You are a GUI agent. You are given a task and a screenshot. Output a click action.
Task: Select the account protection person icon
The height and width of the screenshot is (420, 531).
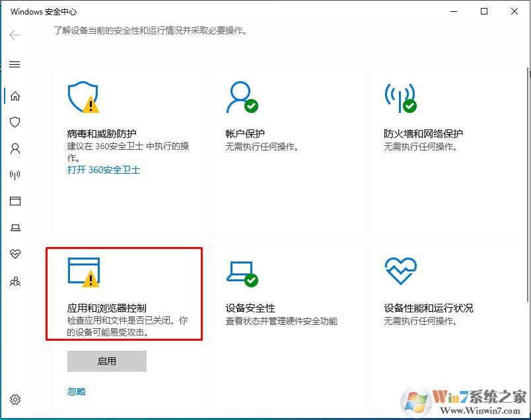(15, 149)
